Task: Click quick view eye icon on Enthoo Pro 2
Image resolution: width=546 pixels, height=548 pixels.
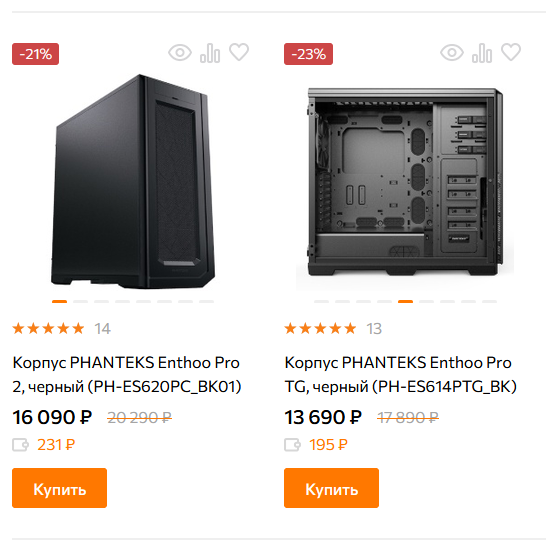Action: pyautogui.click(x=180, y=53)
